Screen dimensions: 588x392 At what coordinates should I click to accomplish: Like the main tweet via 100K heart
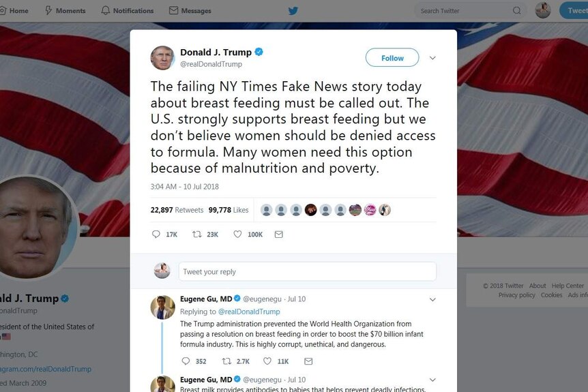237,235
